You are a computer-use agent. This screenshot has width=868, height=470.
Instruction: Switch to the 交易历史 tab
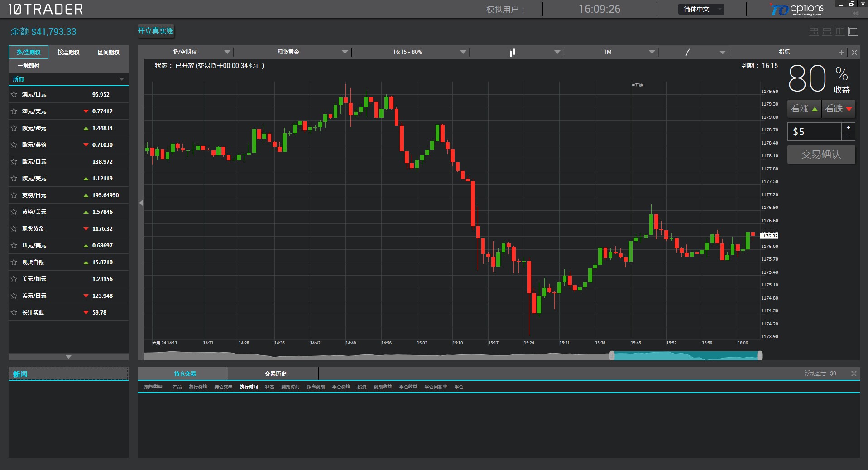(x=275, y=373)
